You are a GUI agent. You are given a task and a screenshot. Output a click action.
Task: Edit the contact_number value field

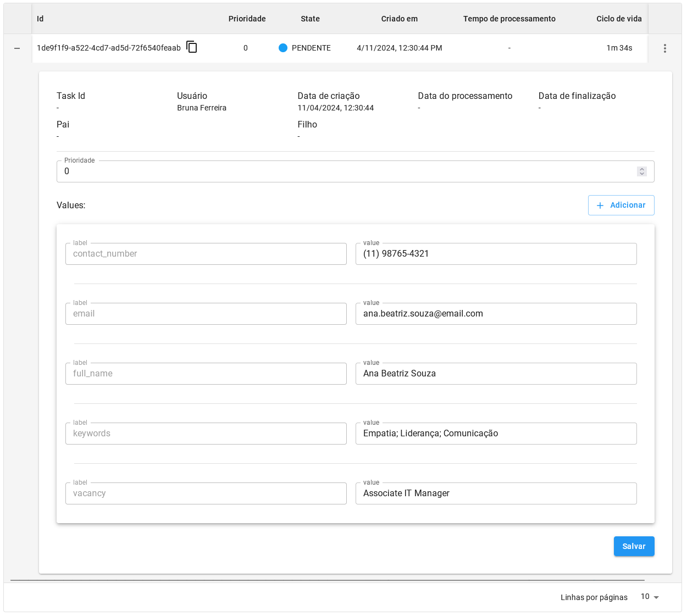pos(495,254)
